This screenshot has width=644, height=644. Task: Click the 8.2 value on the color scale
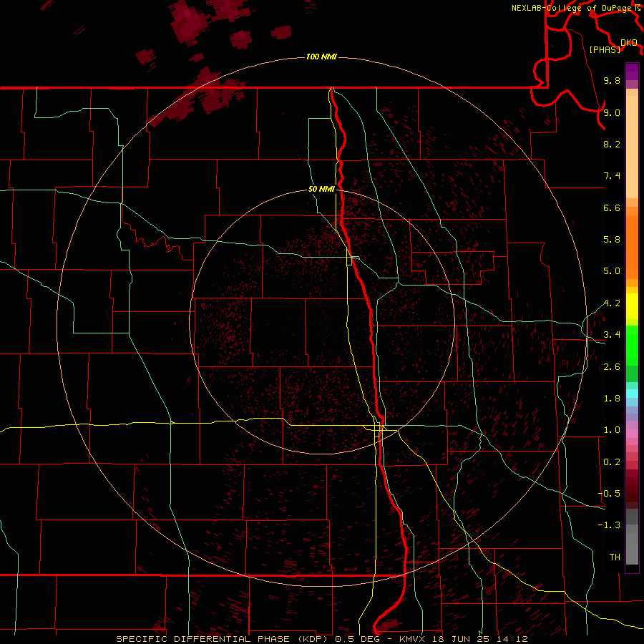click(612, 144)
